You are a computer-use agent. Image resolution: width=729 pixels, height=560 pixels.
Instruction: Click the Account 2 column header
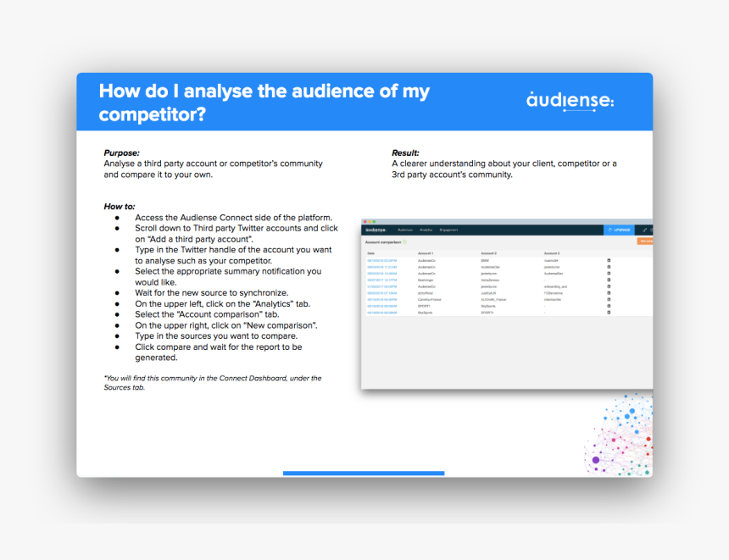coord(488,253)
